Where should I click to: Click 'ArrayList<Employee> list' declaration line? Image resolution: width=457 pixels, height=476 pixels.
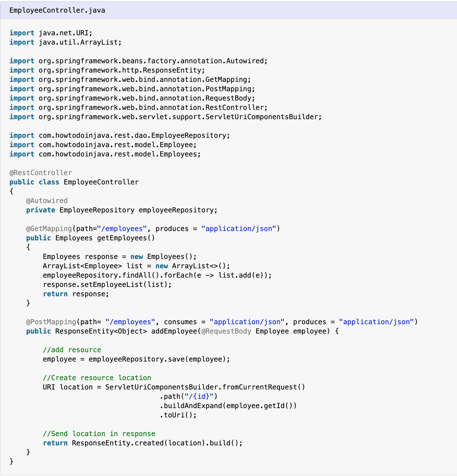click(137, 266)
